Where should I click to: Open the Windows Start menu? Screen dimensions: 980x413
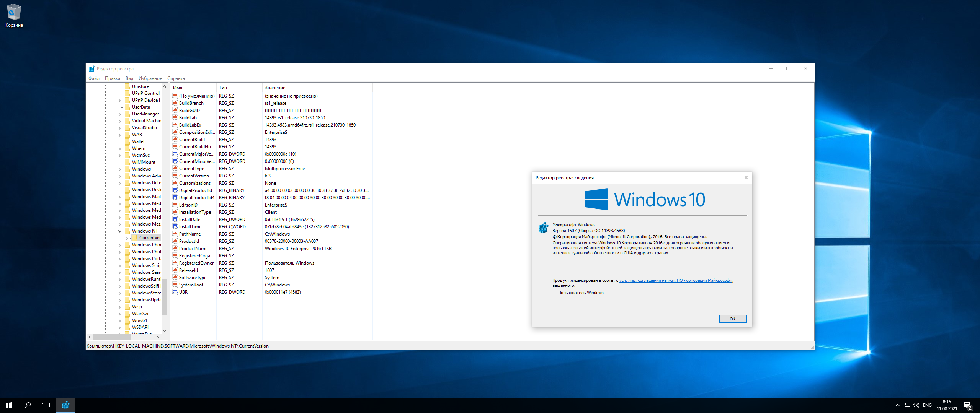9,405
